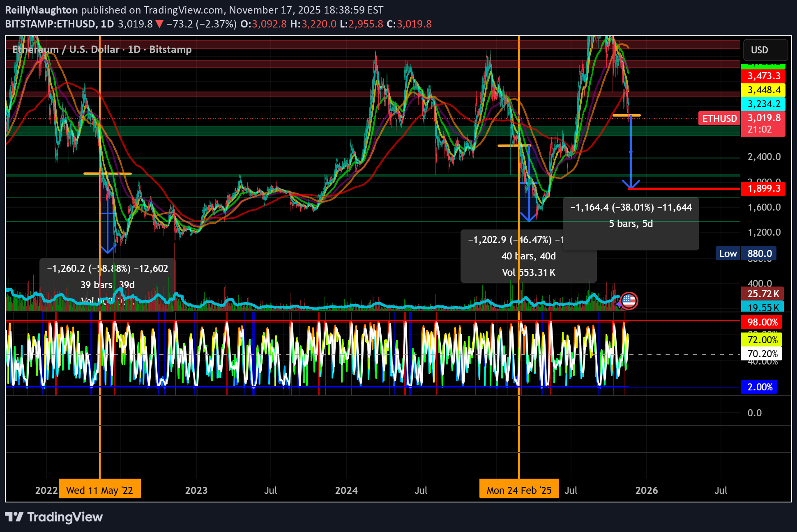The height and width of the screenshot is (532, 797).
Task: Click the yellow 3,448.4 moving average tag
Action: [x=763, y=90]
